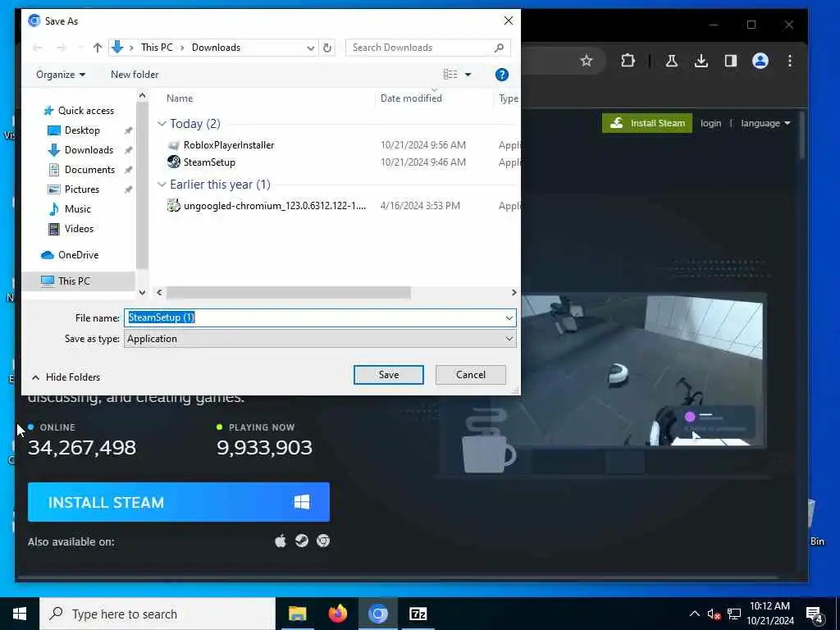Screen dimensions: 840x630
Task: Open the Save as type combo box
Action: [x=320, y=339]
